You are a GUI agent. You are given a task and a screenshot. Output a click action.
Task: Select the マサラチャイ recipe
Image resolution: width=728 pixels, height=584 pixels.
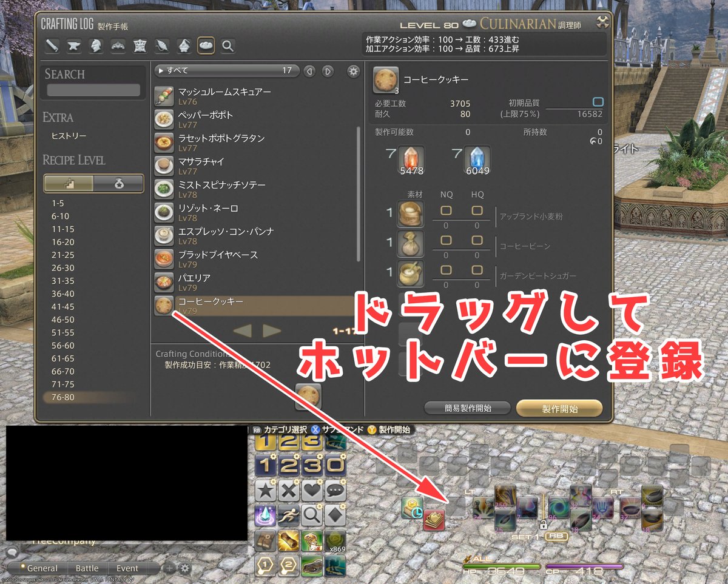point(255,166)
